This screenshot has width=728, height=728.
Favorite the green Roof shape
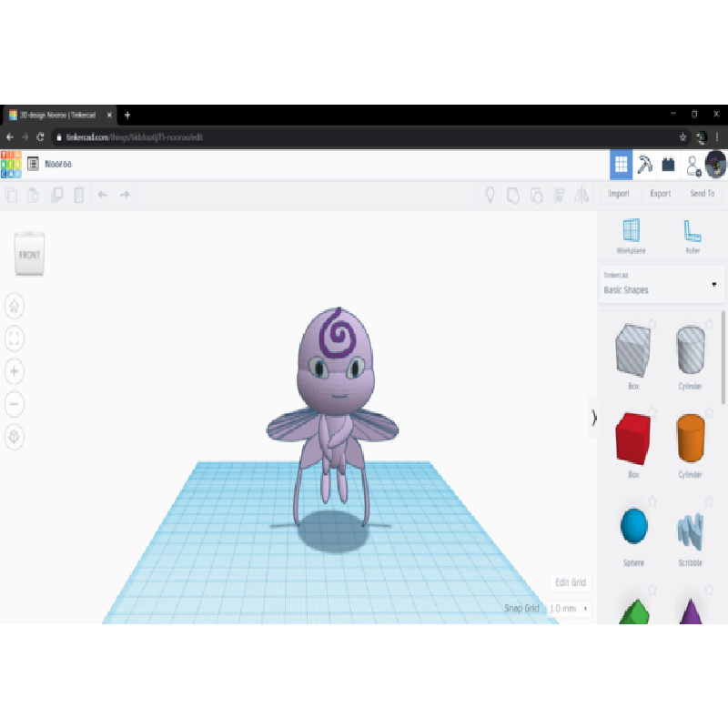click(652, 590)
